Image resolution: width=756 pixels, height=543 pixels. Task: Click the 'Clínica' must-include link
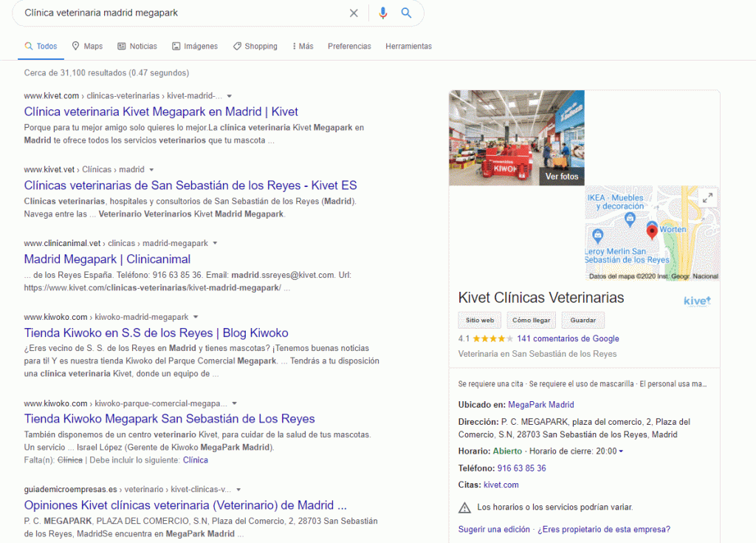[x=195, y=460]
